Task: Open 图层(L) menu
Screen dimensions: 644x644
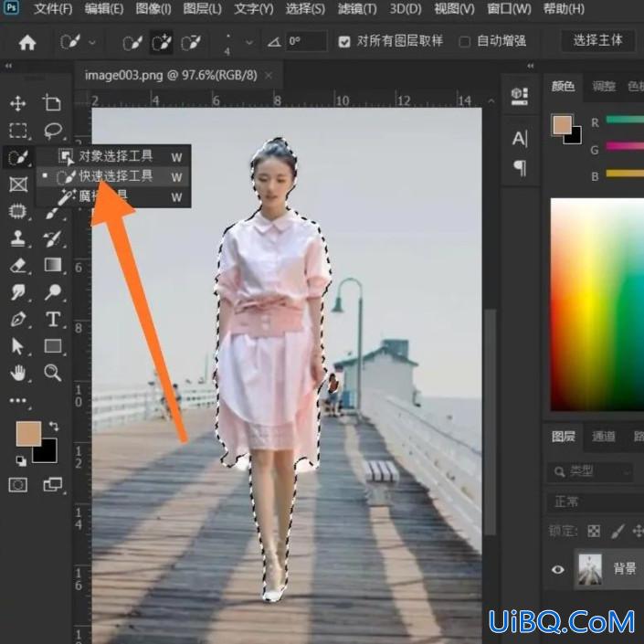Action: pos(203,8)
